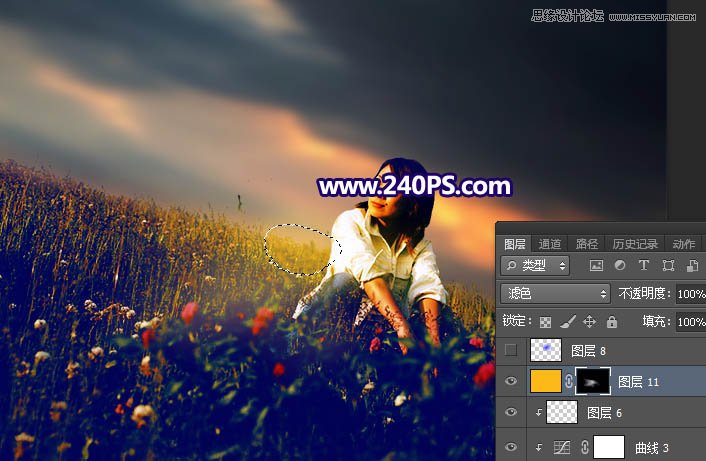
Task: Click clipping arrow on 图层 6
Action: [x=539, y=412]
